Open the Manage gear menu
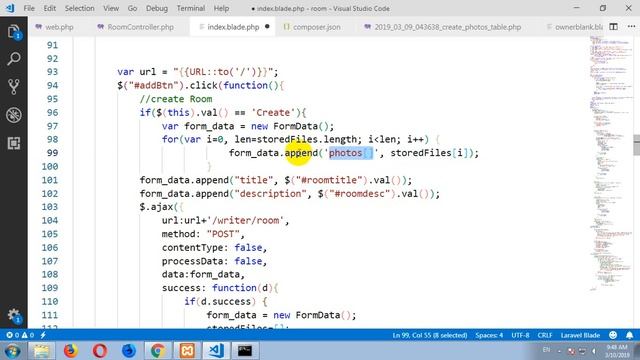This screenshot has height=360, width=640. pyautogui.click(x=13, y=316)
